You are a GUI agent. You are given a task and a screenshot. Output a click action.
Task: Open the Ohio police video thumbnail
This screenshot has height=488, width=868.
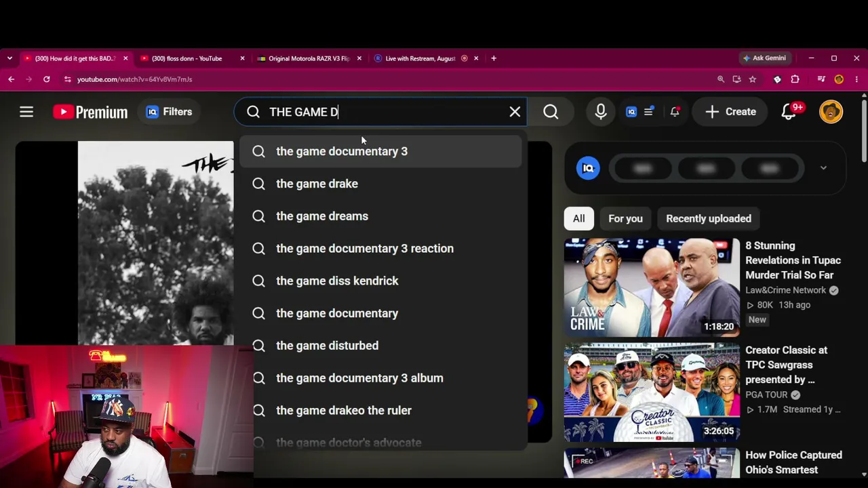[652, 463]
